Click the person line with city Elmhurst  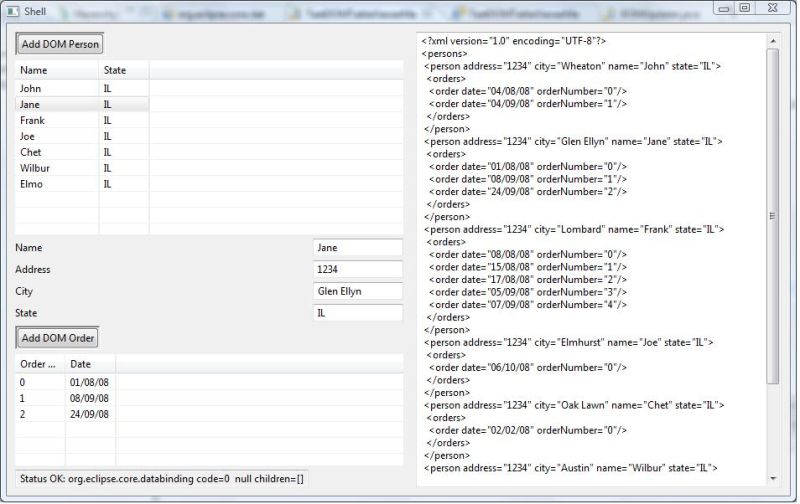[568, 342]
